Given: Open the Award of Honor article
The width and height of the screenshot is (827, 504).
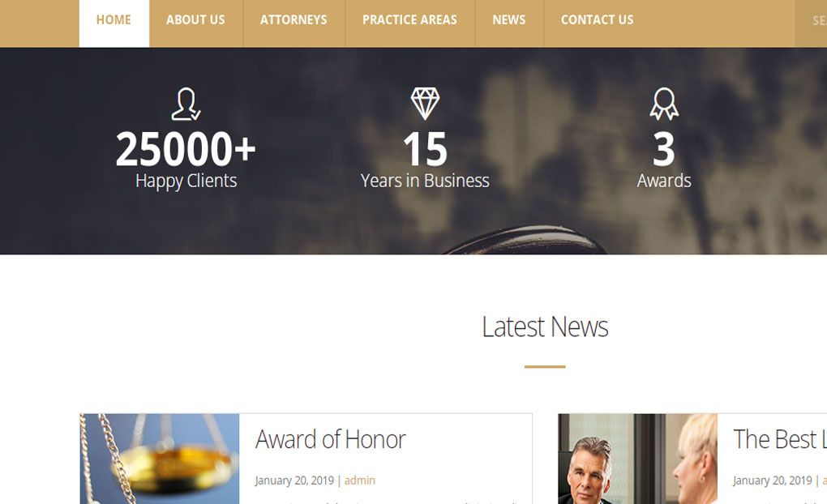Looking at the screenshot, I should pyautogui.click(x=331, y=439).
